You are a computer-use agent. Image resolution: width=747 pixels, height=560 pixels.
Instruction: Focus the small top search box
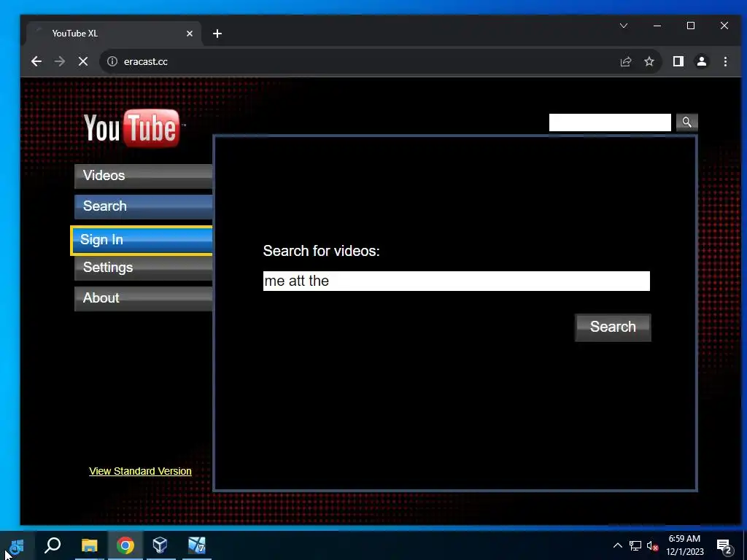click(610, 122)
